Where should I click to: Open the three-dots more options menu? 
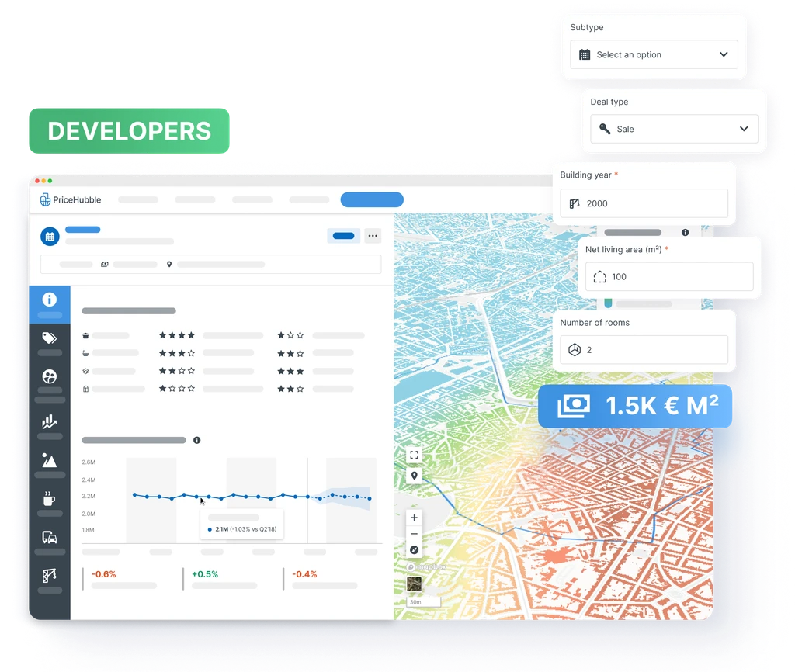point(373,236)
